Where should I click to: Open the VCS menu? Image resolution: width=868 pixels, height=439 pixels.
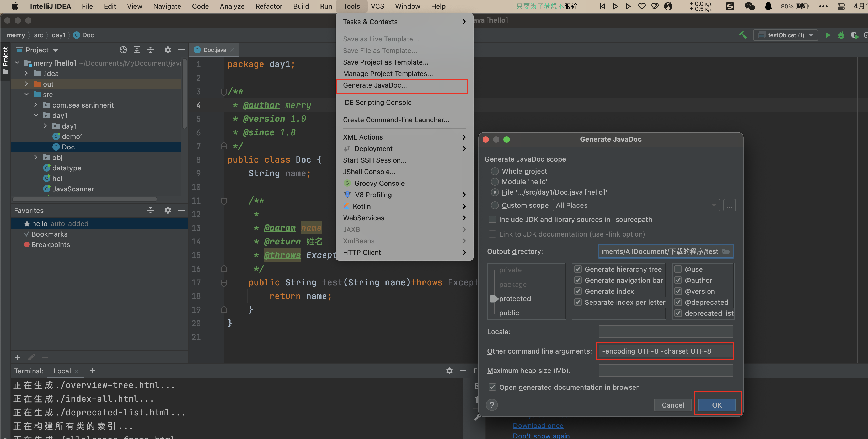[377, 6]
